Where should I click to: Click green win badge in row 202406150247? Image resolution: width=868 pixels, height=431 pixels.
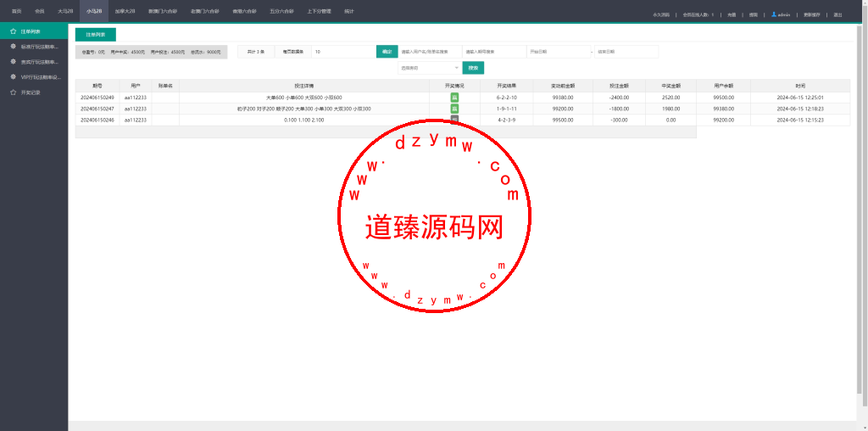(454, 109)
